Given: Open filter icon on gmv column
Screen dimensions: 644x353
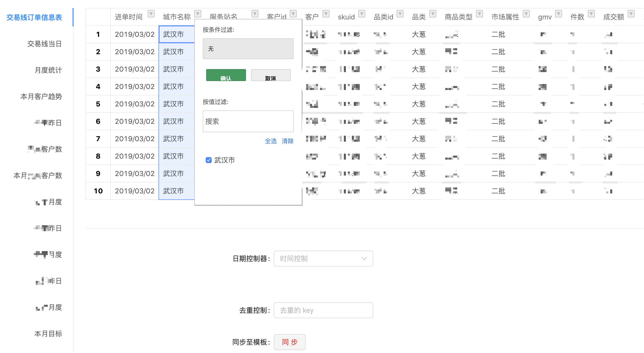Looking at the screenshot, I should point(559,13).
